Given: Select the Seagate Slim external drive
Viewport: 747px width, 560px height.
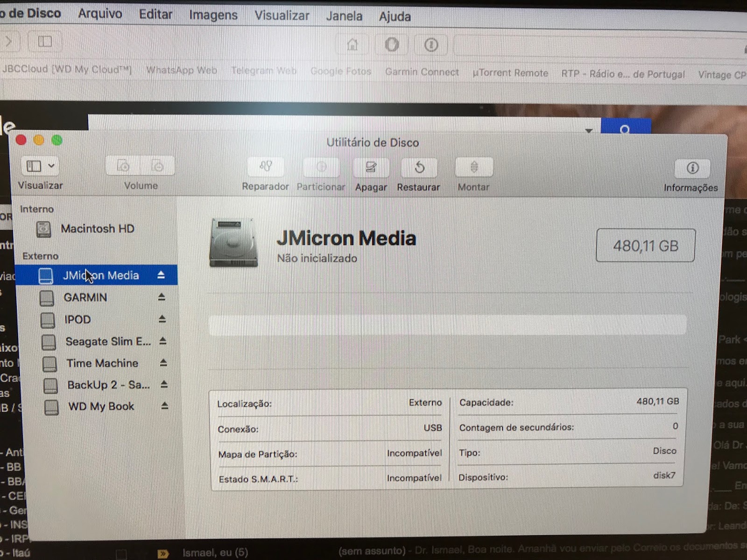Looking at the screenshot, I should tap(107, 342).
